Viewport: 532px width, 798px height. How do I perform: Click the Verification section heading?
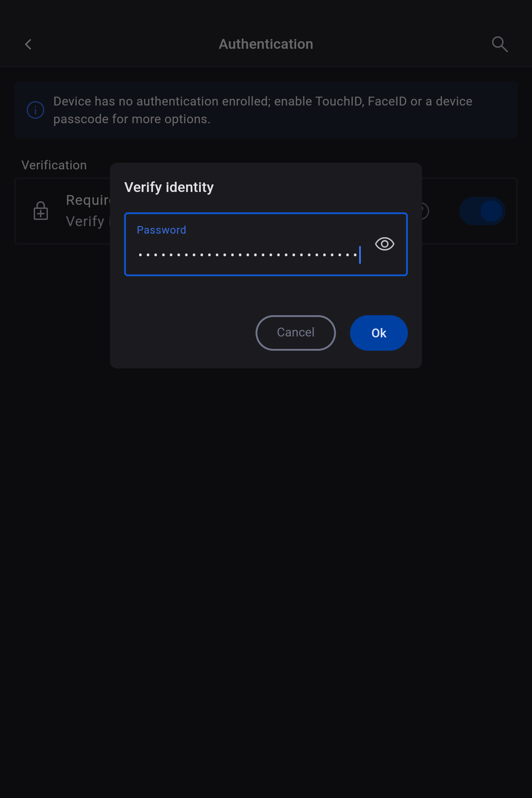point(54,165)
